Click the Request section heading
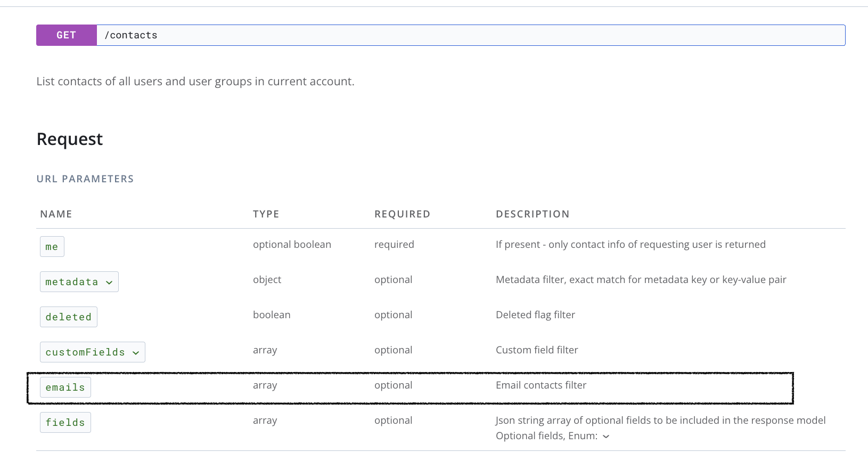The image size is (868, 452). coord(70,139)
